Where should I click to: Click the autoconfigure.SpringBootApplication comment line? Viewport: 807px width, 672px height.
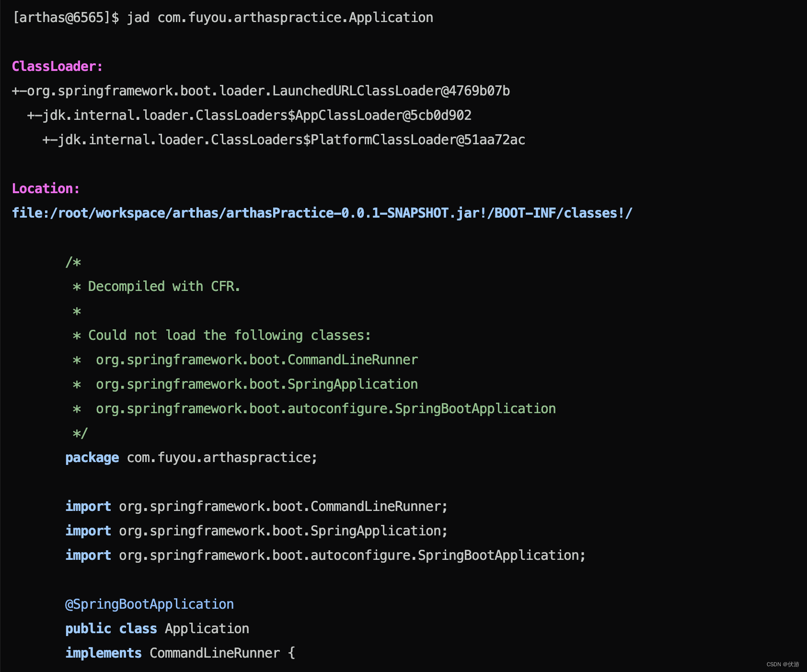click(x=314, y=409)
